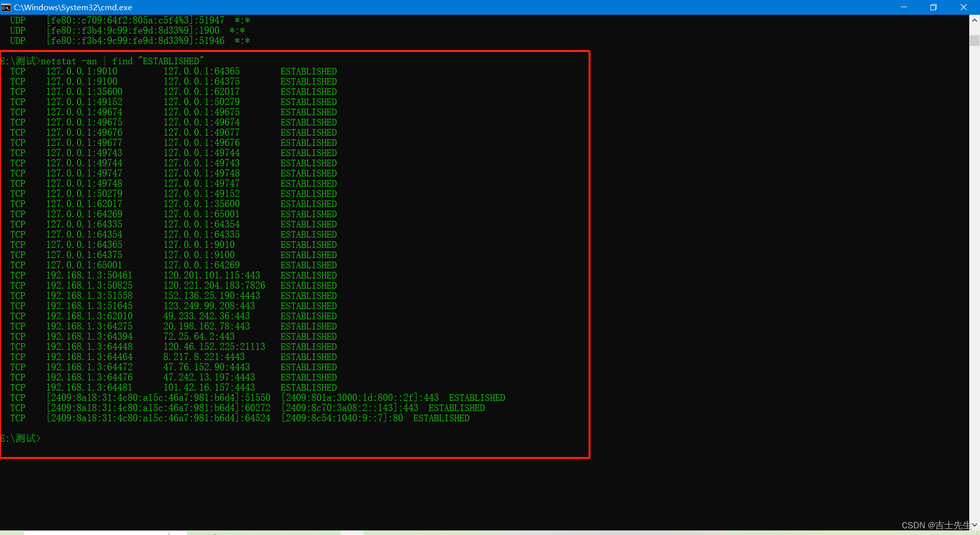This screenshot has height=535, width=980.
Task: Click local address 127.0.0.1:35600
Action: tap(84, 92)
